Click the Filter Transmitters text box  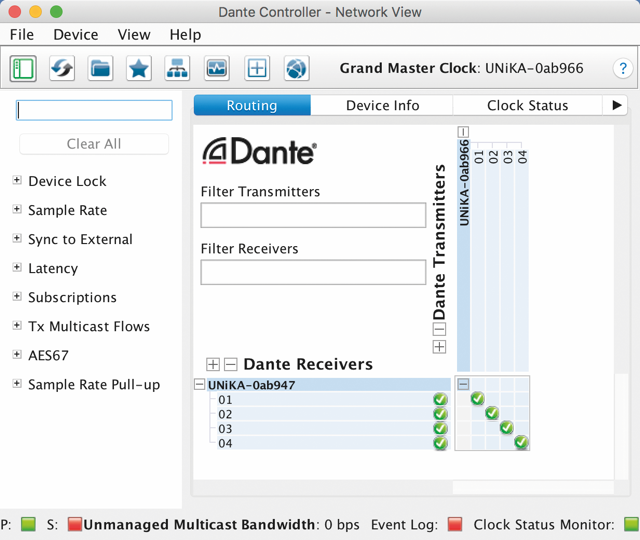coord(313,215)
